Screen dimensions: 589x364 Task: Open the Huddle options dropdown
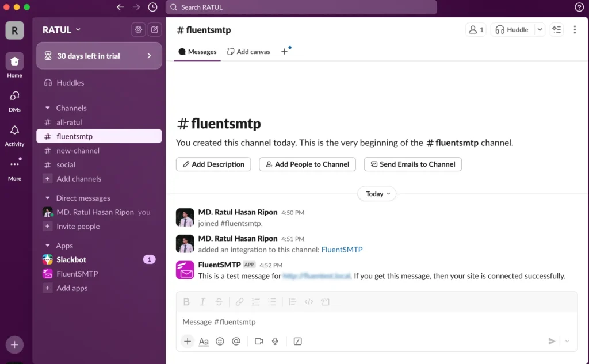pos(540,30)
